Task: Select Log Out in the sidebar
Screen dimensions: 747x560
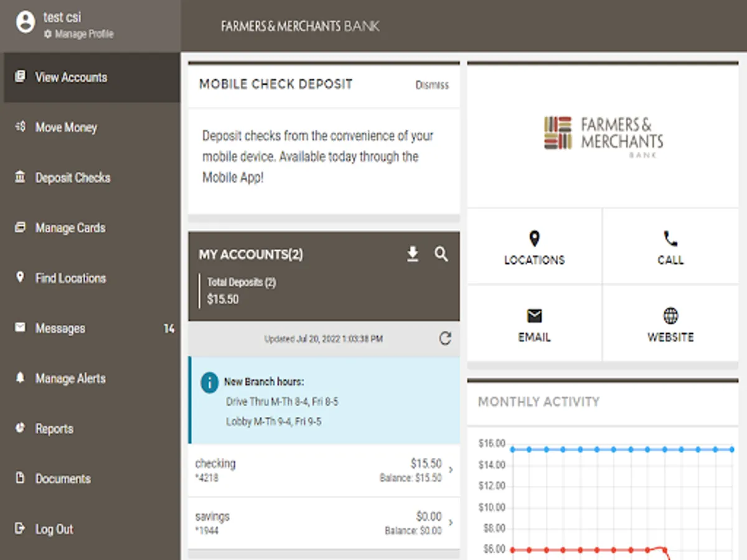Action: coord(92,529)
